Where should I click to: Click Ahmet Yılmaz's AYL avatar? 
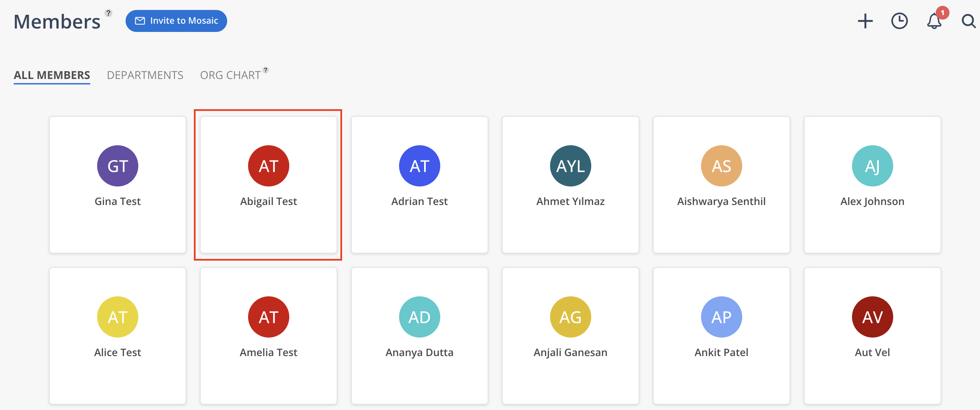coord(570,166)
